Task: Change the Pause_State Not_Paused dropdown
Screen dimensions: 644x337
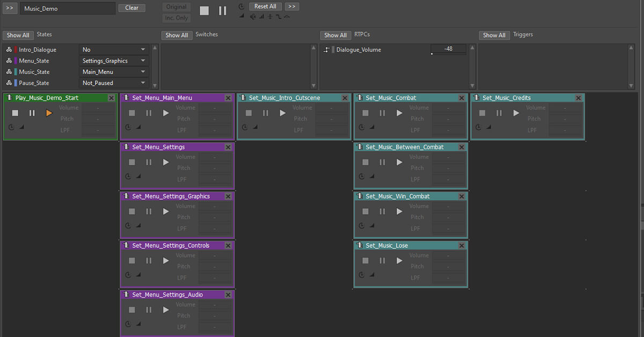Action: (x=113, y=83)
